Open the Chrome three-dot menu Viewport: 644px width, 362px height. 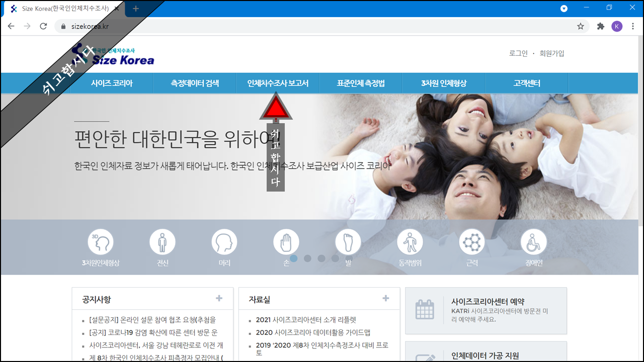[633, 26]
